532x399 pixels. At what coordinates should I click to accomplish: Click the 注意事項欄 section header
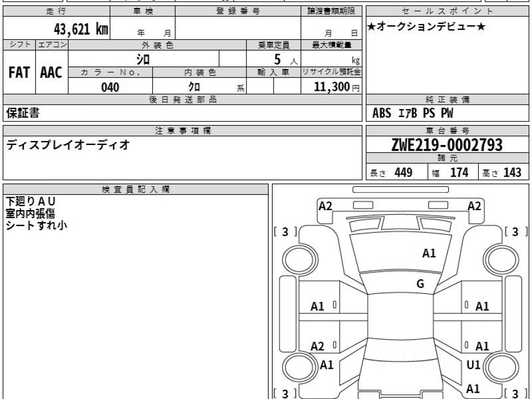click(183, 131)
